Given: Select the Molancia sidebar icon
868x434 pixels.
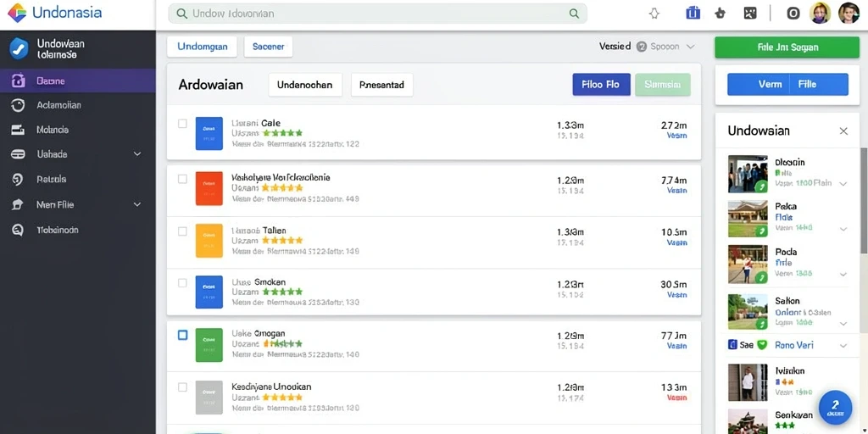Looking at the screenshot, I should (19, 130).
